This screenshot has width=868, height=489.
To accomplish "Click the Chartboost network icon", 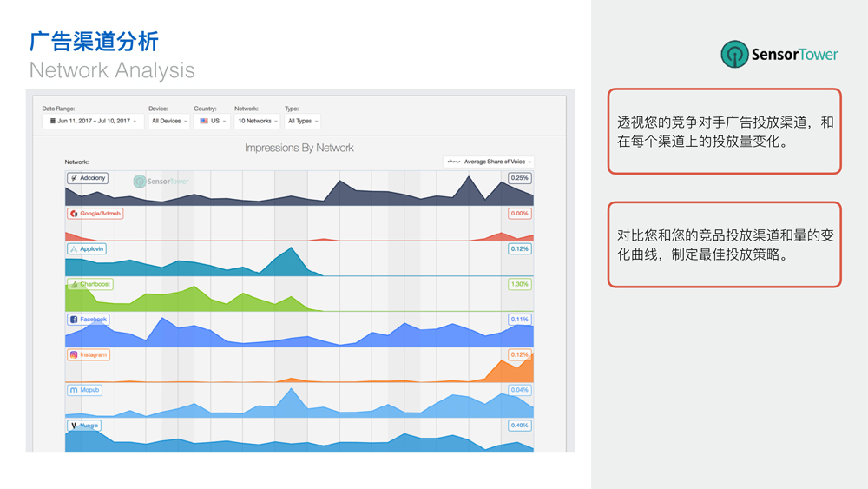I will click(74, 284).
